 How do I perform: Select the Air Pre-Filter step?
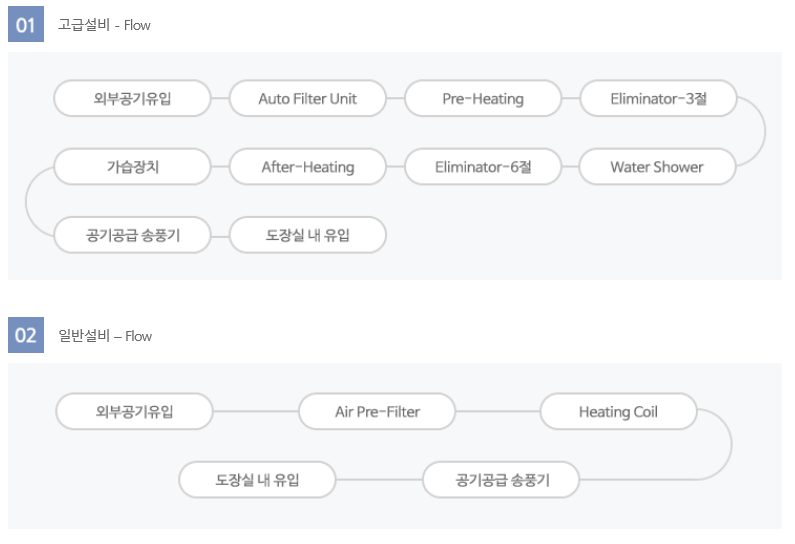tap(377, 411)
